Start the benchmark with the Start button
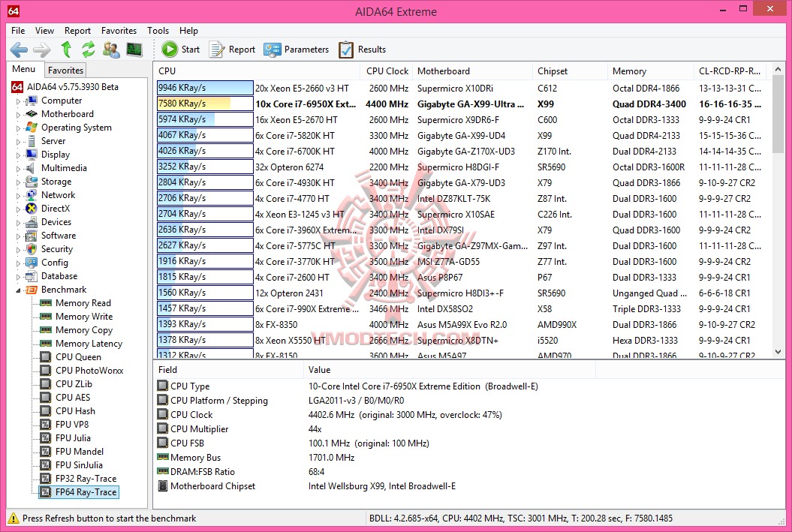Viewport: 792px width, 532px height. pyautogui.click(x=180, y=50)
